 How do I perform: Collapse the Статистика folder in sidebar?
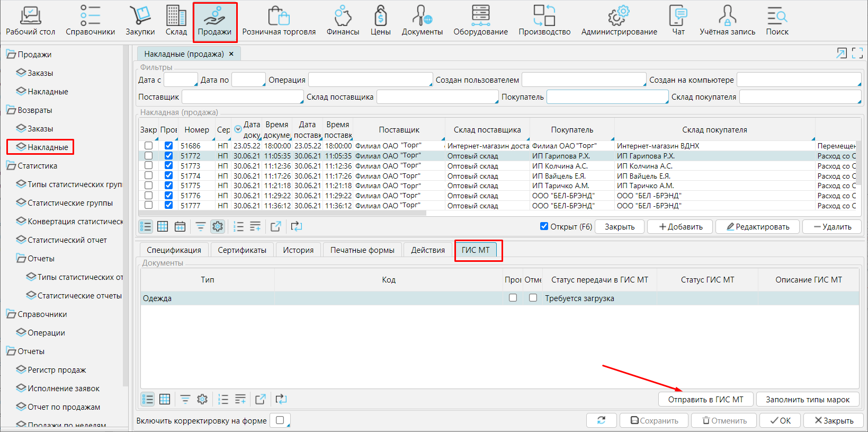click(11, 166)
